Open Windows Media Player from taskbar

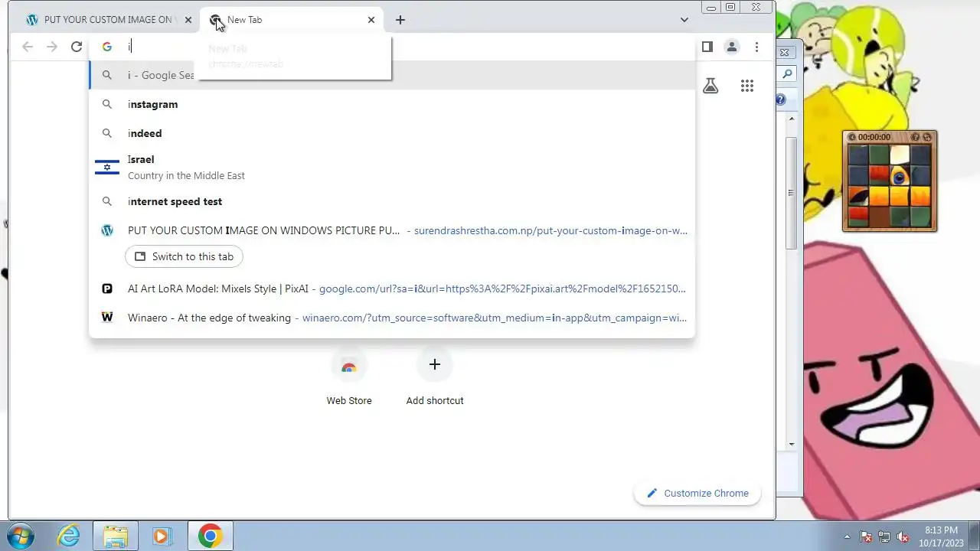(x=161, y=536)
